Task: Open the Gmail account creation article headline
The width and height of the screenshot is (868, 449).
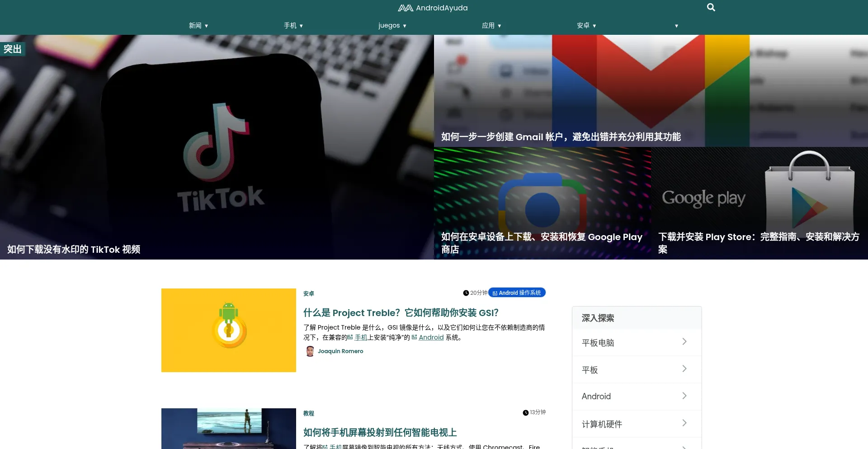Action: (x=561, y=137)
